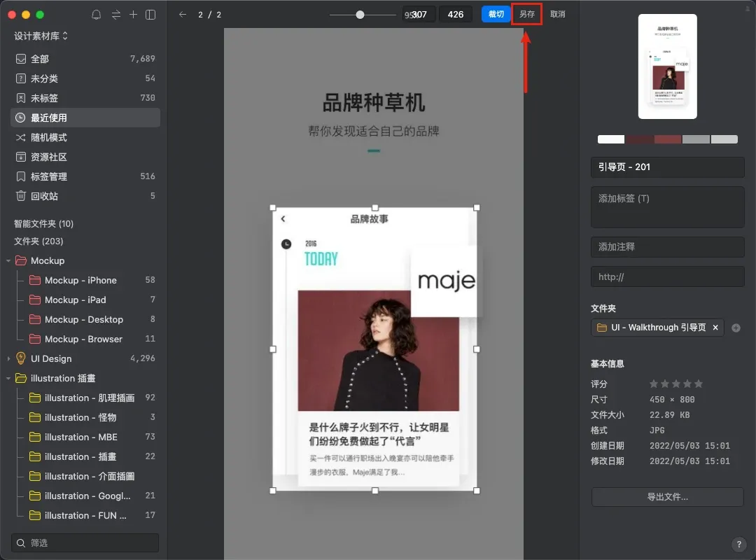756x560 pixels.
Task: Select illustration - FUN ... folder
Action: point(85,516)
